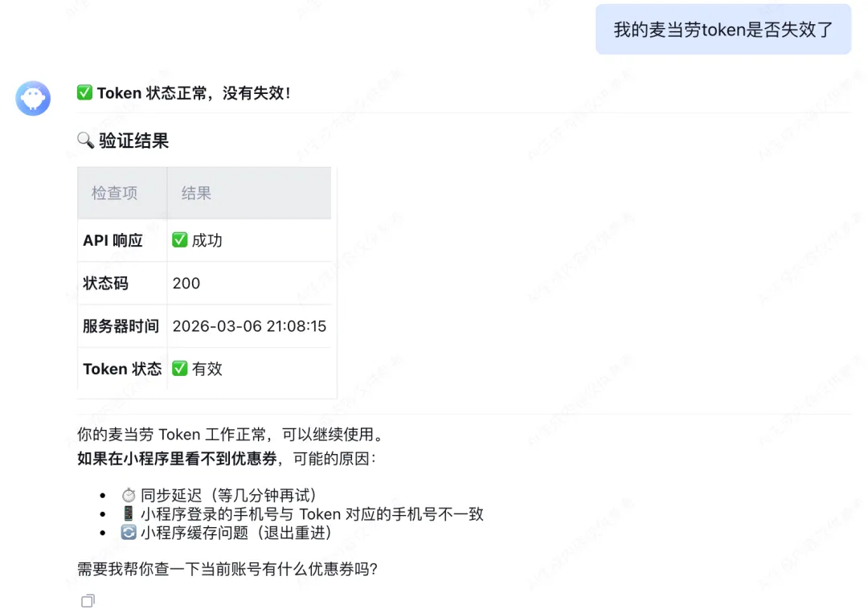Click the bullet text '小程序缓存问题（退出重进）'

coord(236,533)
